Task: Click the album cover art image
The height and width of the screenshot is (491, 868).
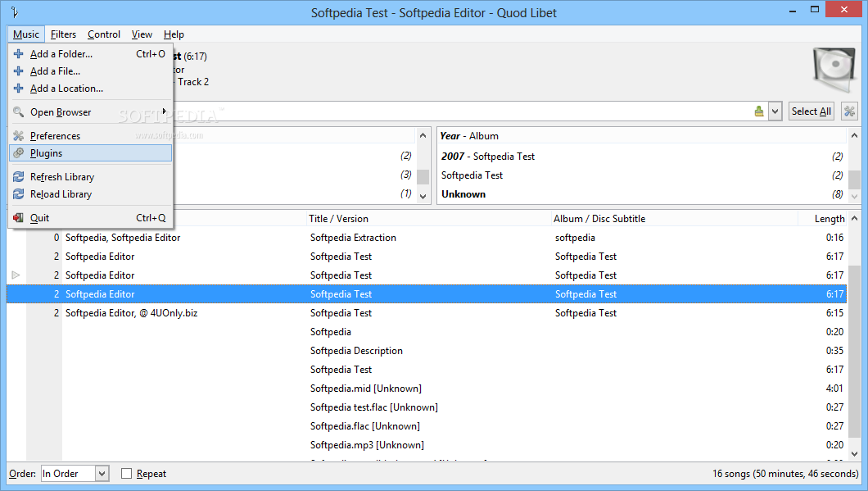Action: click(834, 70)
